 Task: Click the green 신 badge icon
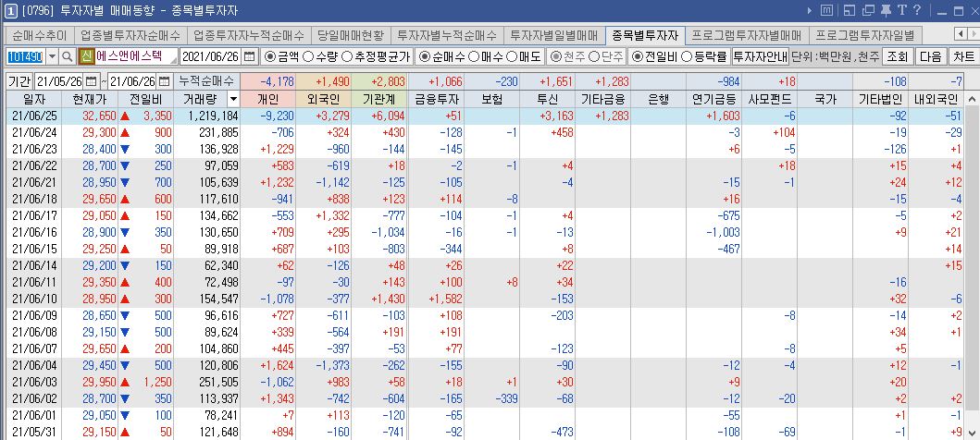86,56
